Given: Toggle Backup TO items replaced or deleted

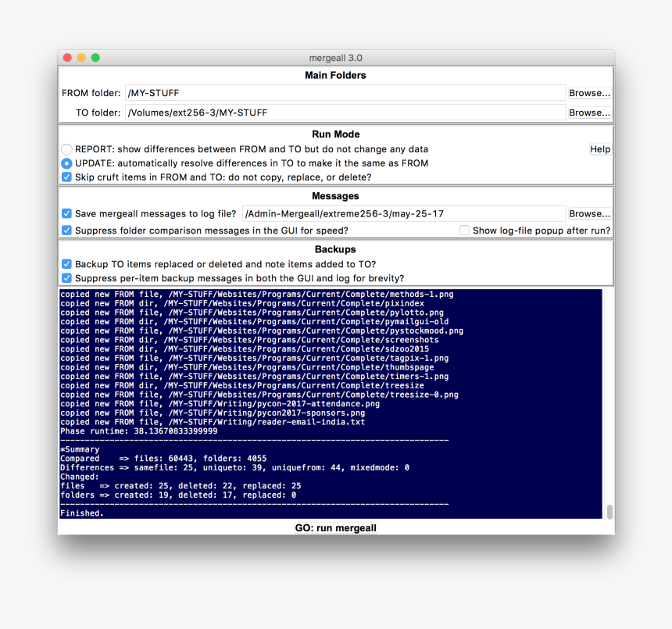Looking at the screenshot, I should tap(66, 264).
